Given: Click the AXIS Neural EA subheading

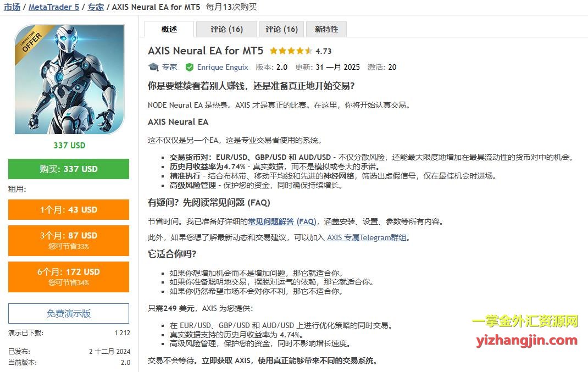Looking at the screenshot, I should [178, 122].
